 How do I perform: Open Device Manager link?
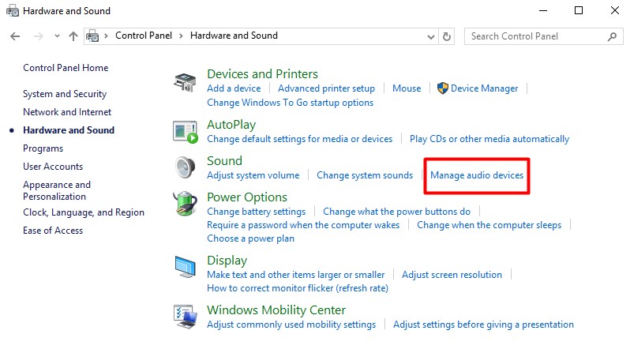[x=484, y=88]
